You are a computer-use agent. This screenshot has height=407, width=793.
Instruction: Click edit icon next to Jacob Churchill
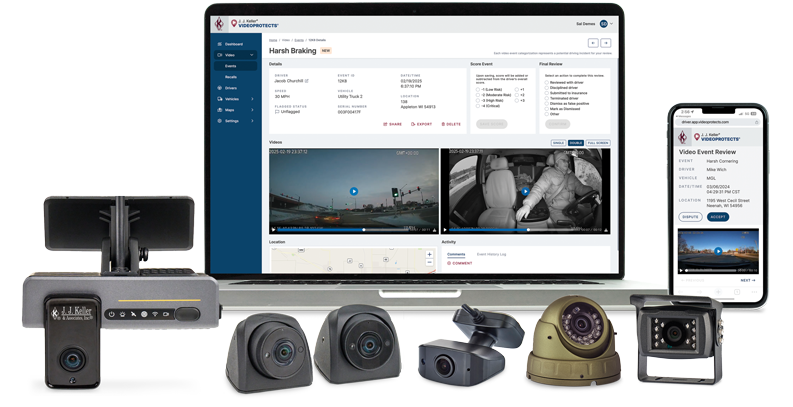click(306, 81)
